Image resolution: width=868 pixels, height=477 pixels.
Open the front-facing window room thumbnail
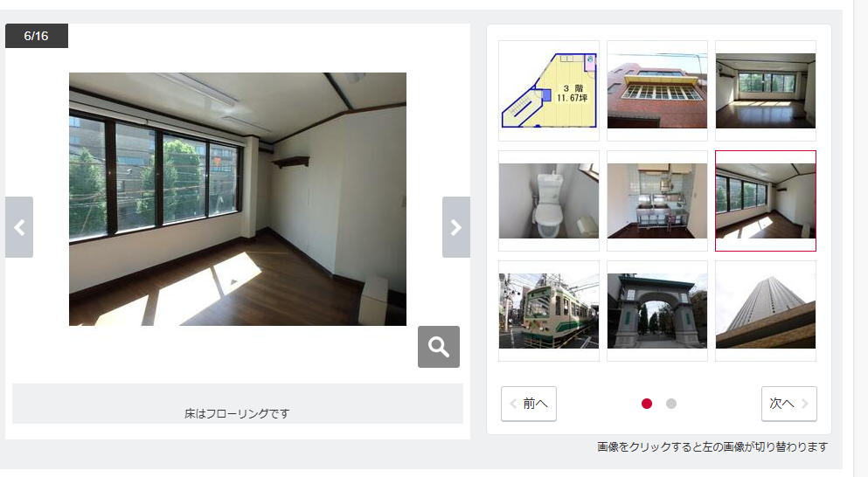766,91
